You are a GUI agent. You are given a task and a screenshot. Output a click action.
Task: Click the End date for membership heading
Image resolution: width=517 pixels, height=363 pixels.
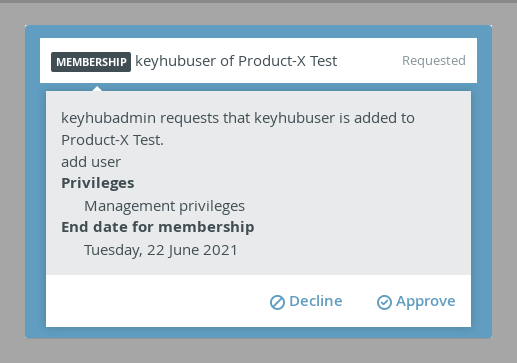tap(158, 227)
